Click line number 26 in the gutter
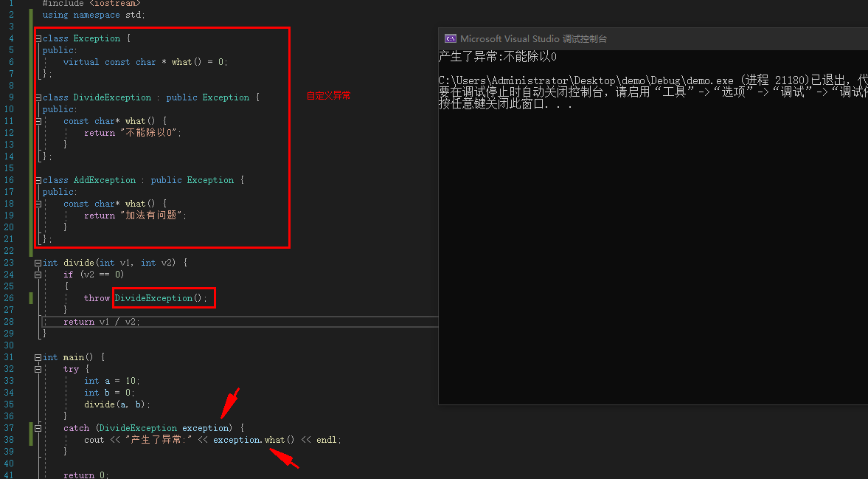This screenshot has width=868, height=479. pos(9,298)
